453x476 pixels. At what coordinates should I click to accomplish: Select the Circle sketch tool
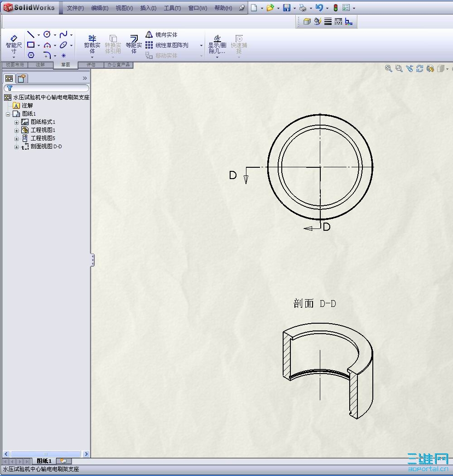[47, 34]
